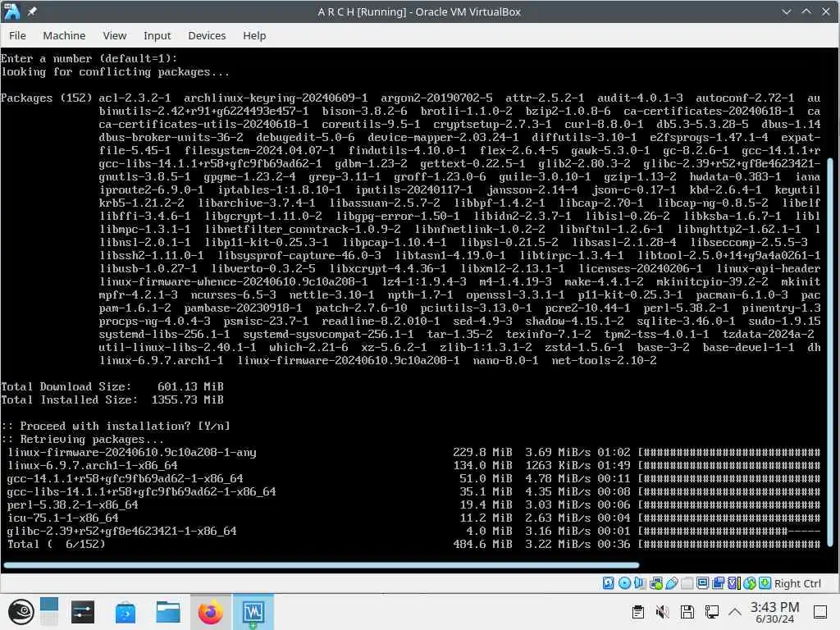Image resolution: width=840 pixels, height=630 pixels.
Task: Click the virtualization CPU status icon
Action: tap(734, 583)
